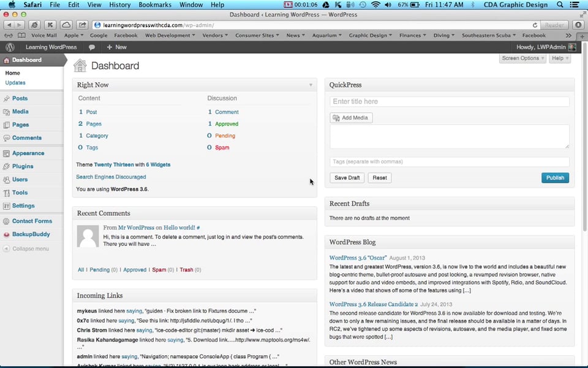This screenshot has width=588, height=368.
Task: Open the Apple bookmarks folder dropdown
Action: (x=74, y=36)
